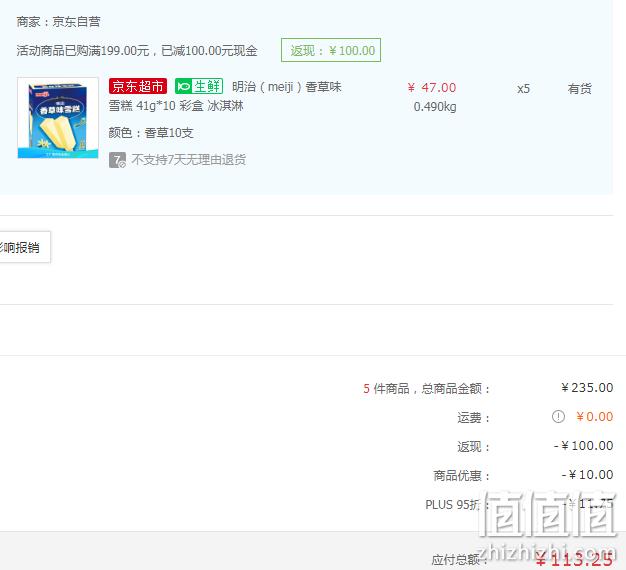Click the green 生鲜 fresh badge
This screenshot has width=626, height=570.
pyautogui.click(x=199, y=86)
